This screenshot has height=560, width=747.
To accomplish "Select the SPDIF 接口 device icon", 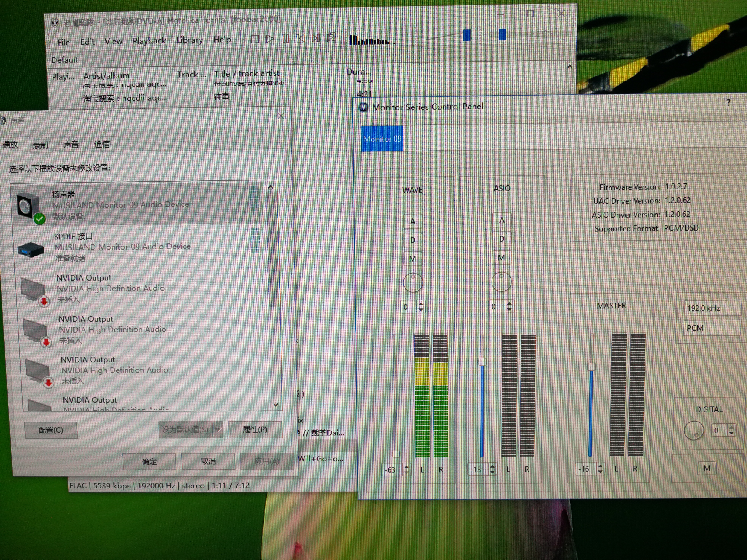I will (30, 250).
